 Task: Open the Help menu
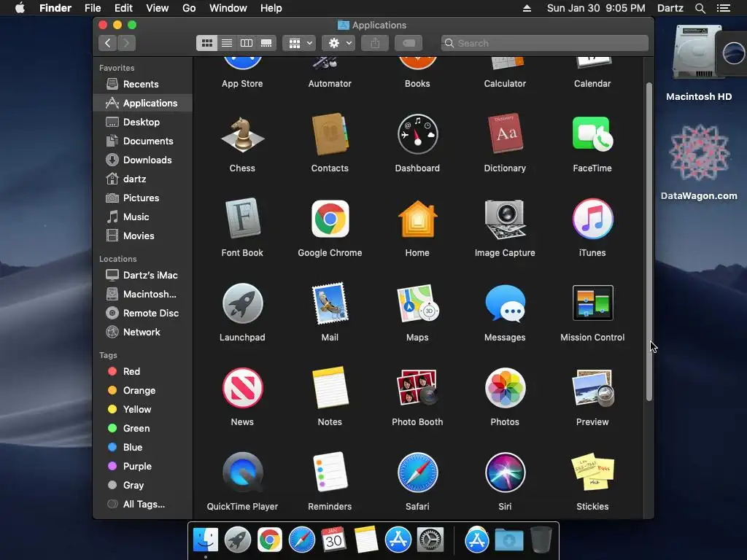click(x=271, y=8)
